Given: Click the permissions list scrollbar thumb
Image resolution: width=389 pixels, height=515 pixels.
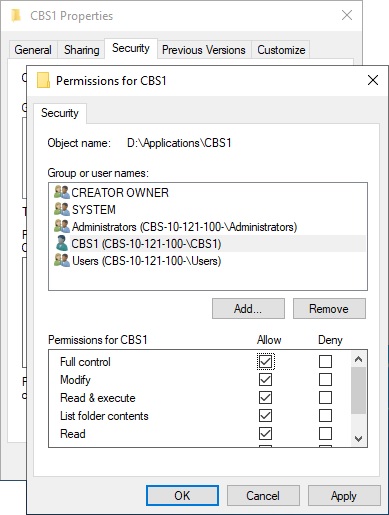Looking at the screenshot, I should pos(358,390).
